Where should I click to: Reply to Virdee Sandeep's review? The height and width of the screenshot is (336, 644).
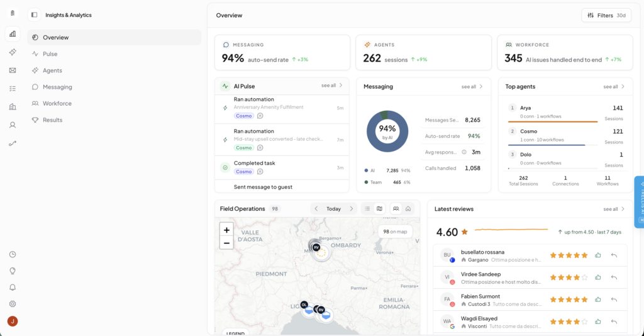[614, 277]
